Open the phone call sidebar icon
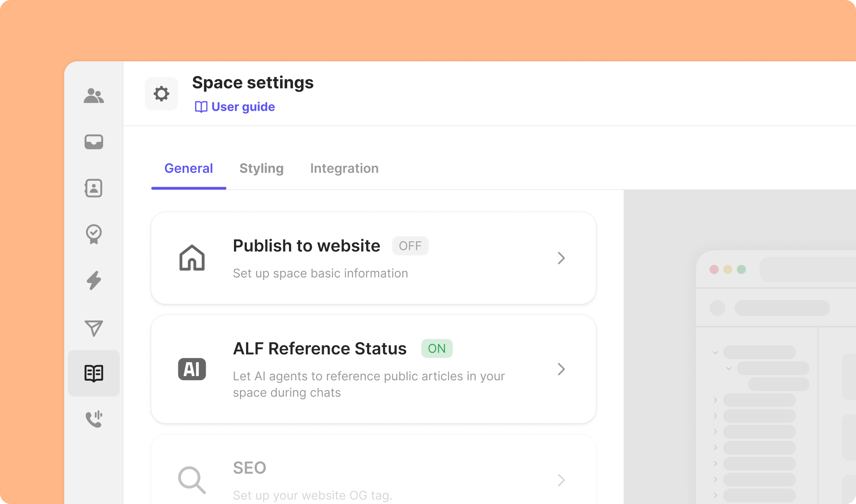The width and height of the screenshot is (856, 504). pyautogui.click(x=94, y=419)
